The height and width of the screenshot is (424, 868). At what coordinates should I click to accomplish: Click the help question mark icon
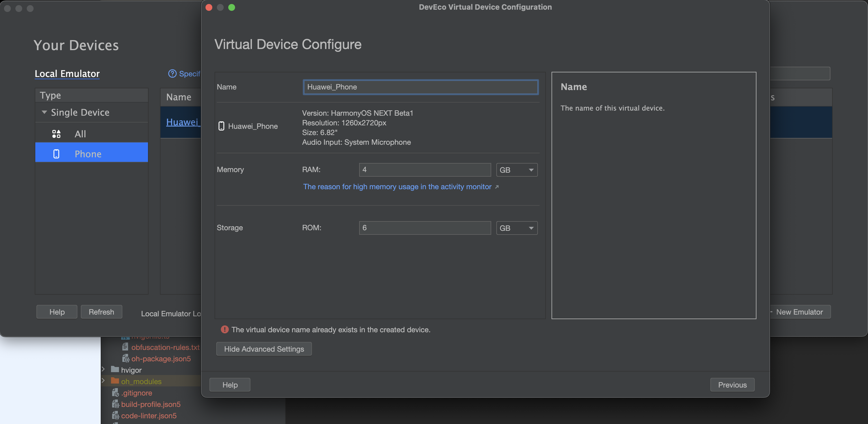[x=172, y=74]
